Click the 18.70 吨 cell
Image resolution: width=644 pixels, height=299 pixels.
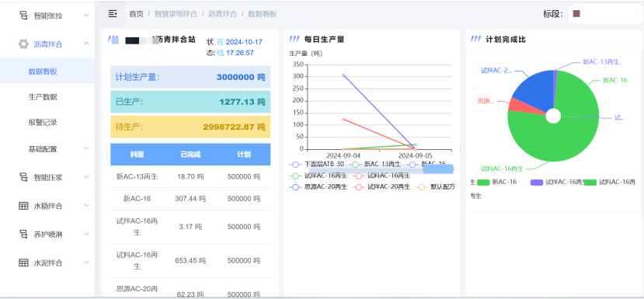(x=190, y=176)
